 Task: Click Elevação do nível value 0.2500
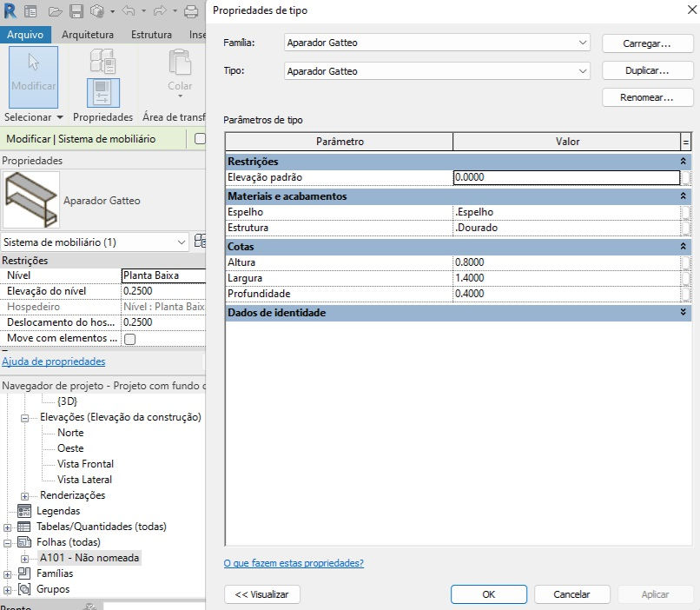163,291
